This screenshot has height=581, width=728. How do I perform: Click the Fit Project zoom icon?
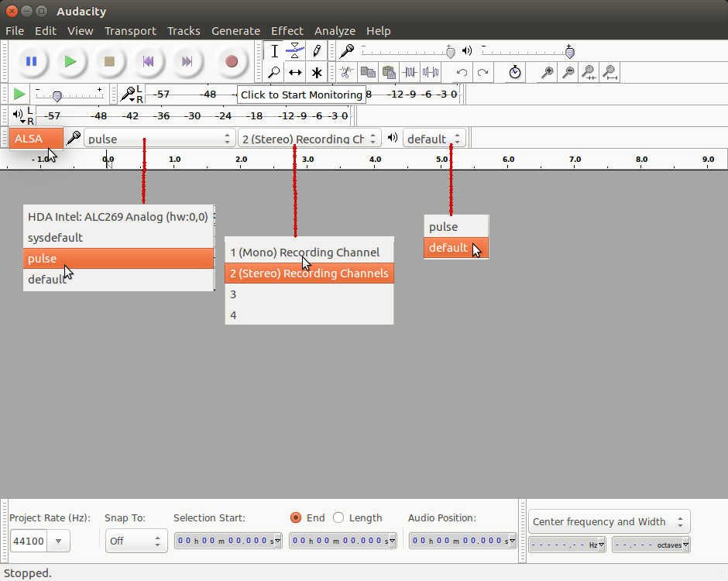[610, 73]
